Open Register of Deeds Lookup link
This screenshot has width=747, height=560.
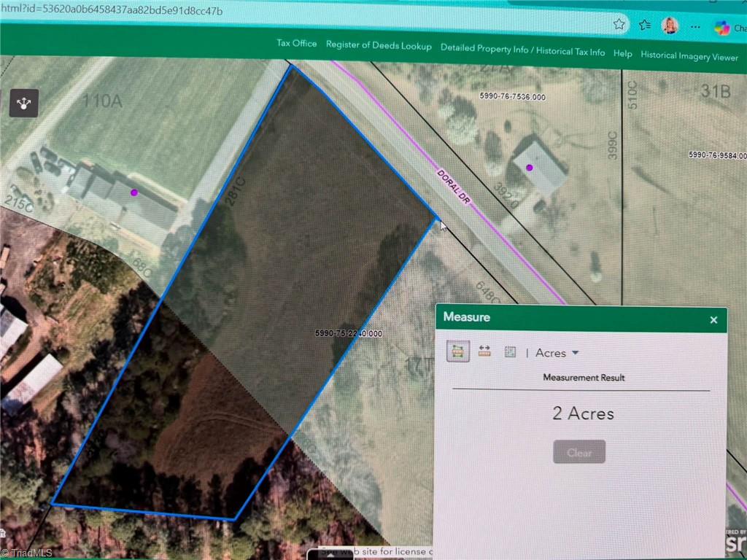click(x=379, y=45)
